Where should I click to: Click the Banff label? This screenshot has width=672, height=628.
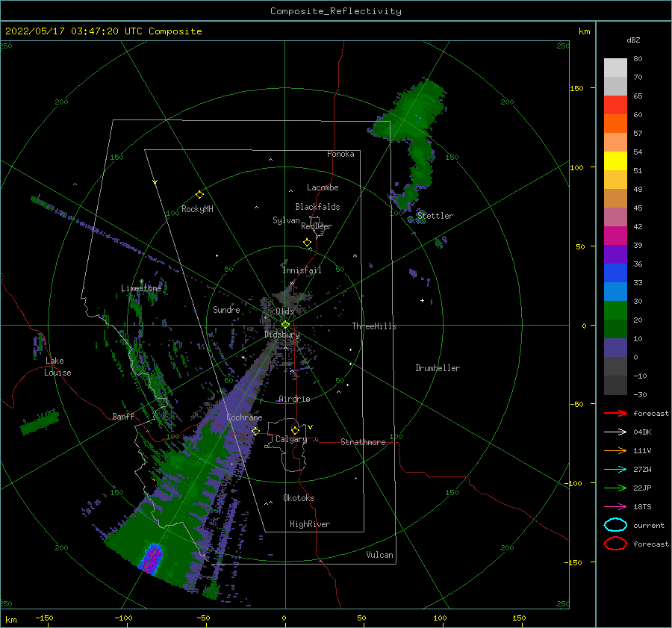123,416
